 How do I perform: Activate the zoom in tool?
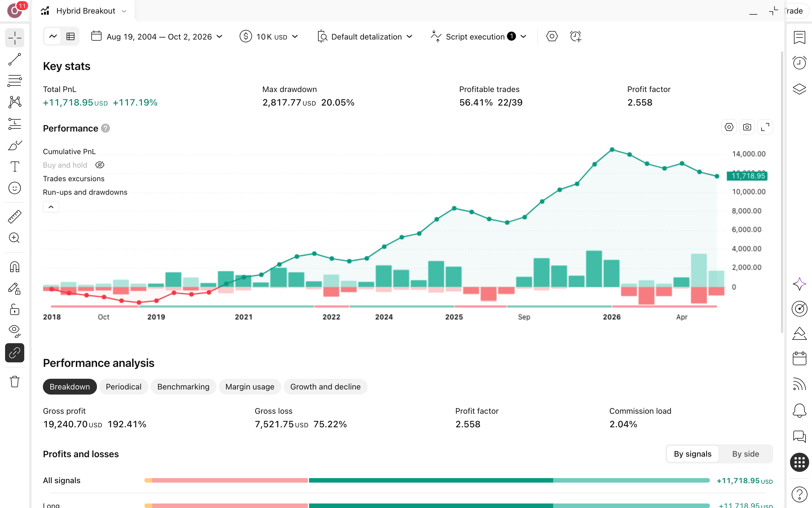pos(15,238)
